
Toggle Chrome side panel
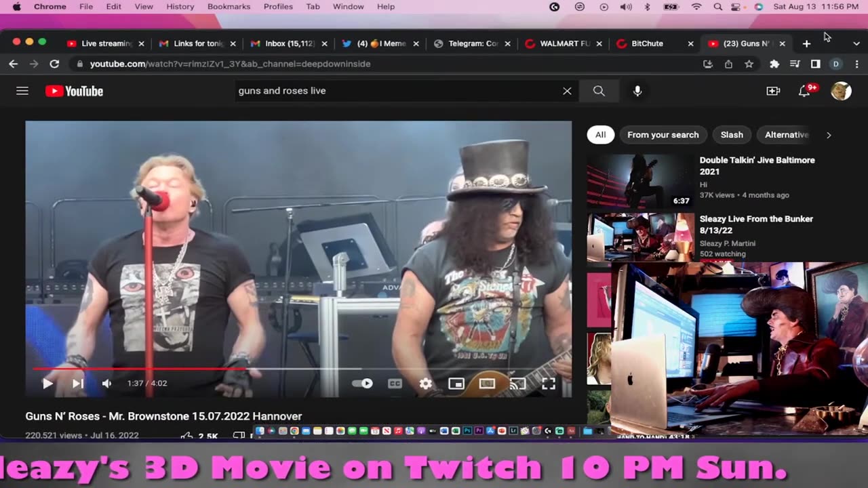pyautogui.click(x=815, y=64)
